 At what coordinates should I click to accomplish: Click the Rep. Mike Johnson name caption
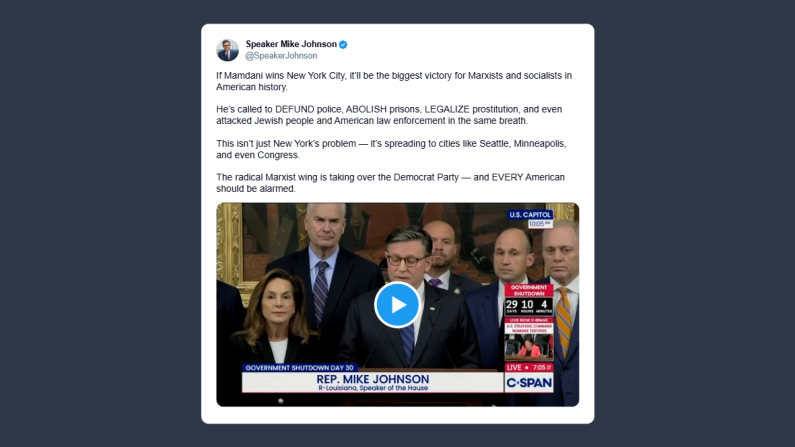[x=373, y=382]
